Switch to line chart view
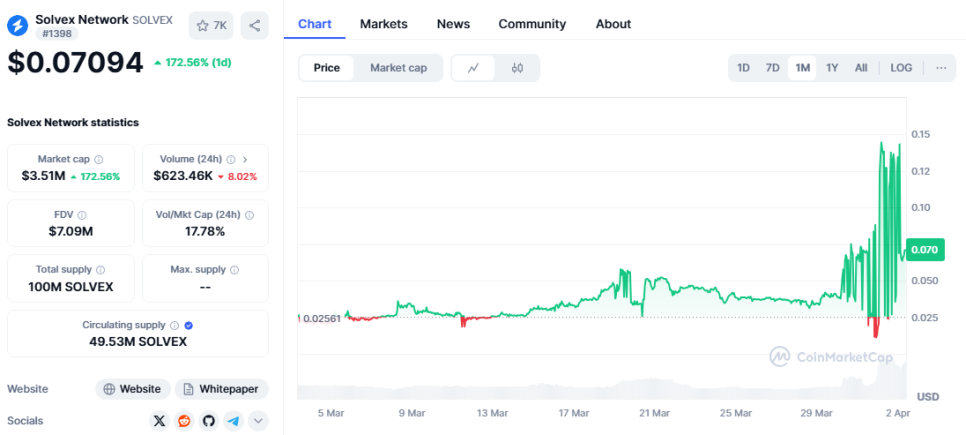966x435 pixels. pos(473,68)
